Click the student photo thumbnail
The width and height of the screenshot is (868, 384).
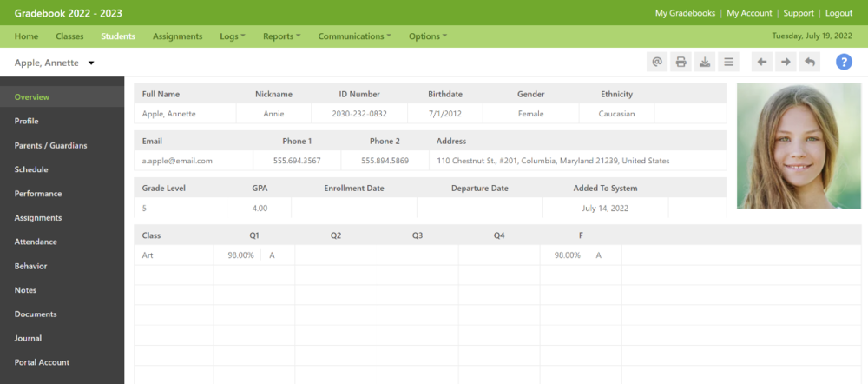tap(799, 146)
